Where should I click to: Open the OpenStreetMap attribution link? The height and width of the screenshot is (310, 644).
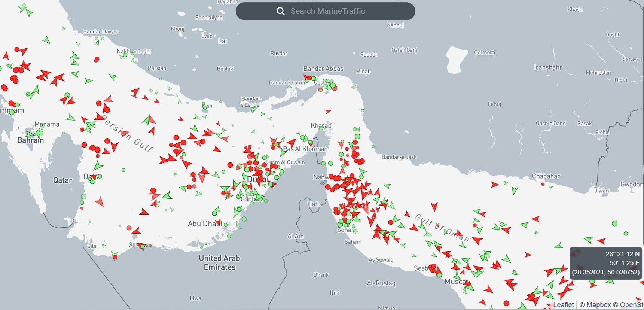pyautogui.click(x=632, y=305)
